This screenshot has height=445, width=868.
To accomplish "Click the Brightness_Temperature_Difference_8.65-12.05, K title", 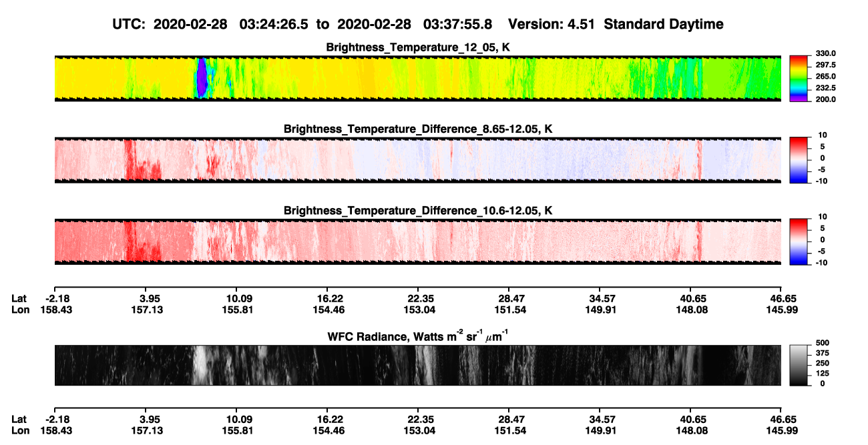I will click(418, 129).
